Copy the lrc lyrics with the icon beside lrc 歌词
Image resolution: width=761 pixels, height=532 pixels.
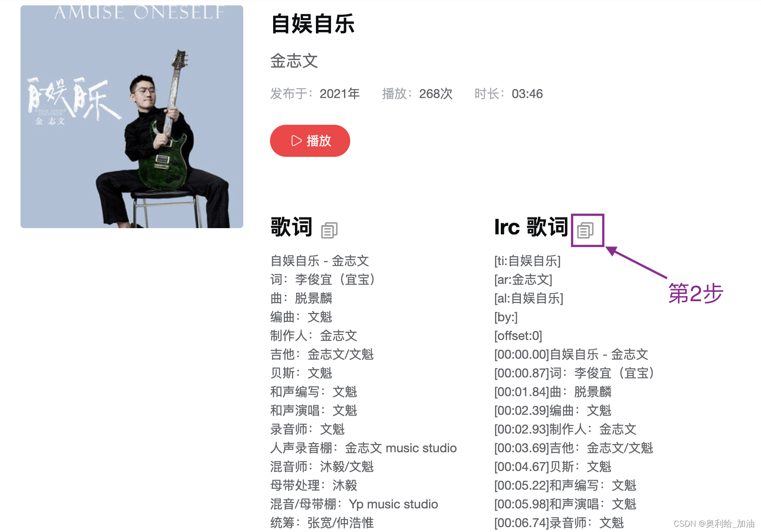(x=585, y=230)
